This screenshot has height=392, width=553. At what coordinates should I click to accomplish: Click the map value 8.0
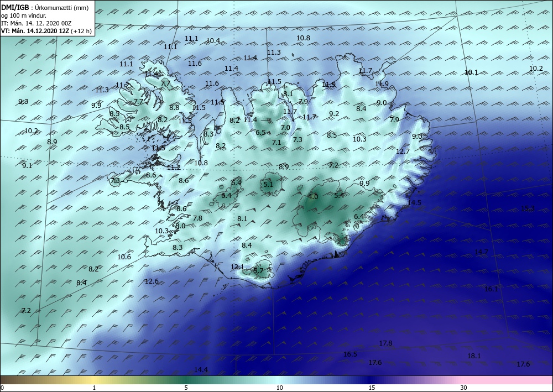[181, 226]
